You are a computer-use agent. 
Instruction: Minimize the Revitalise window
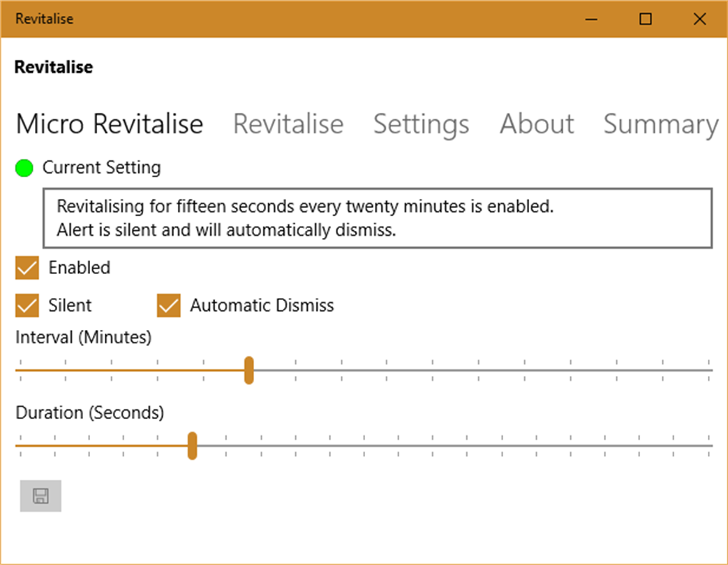591,19
